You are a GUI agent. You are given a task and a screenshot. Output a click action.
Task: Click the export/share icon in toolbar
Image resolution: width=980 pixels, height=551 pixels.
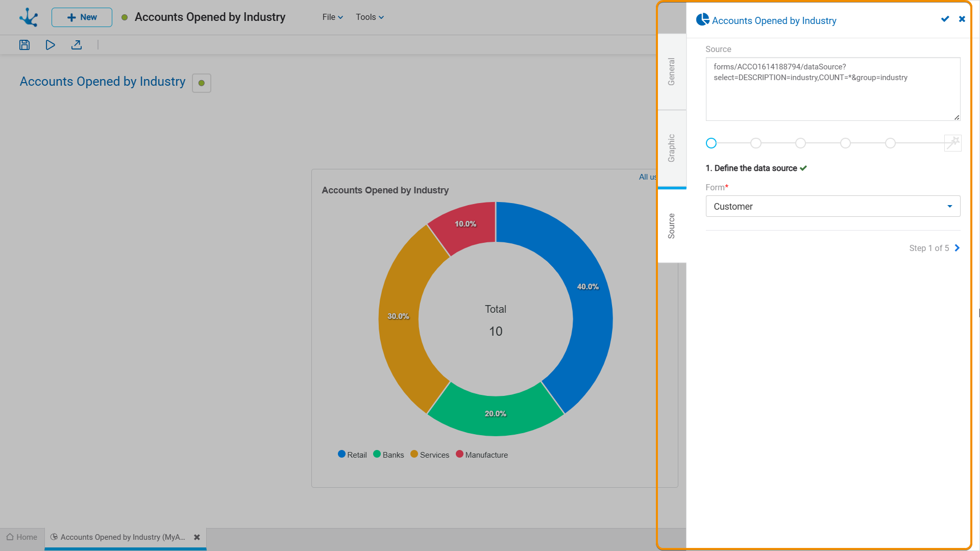click(x=77, y=45)
